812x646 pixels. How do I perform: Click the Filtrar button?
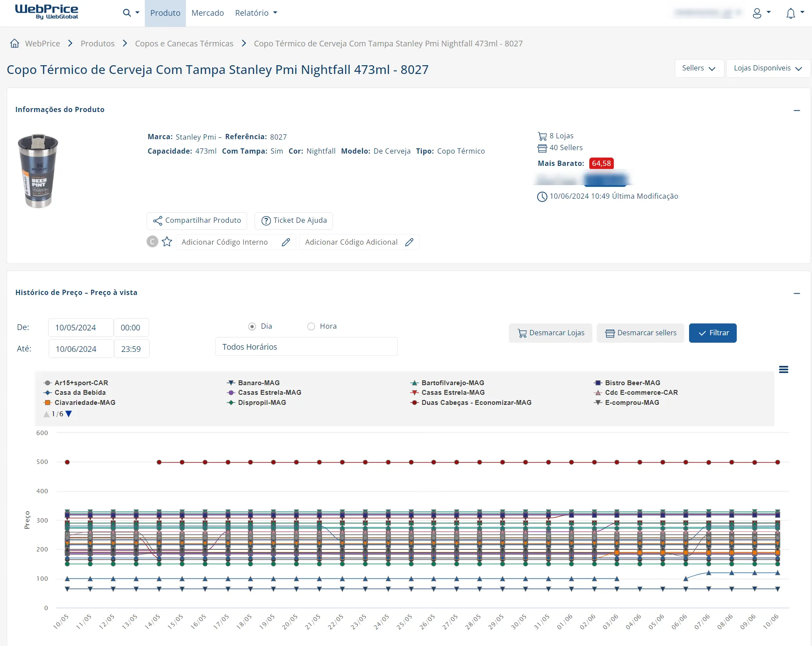coord(713,333)
